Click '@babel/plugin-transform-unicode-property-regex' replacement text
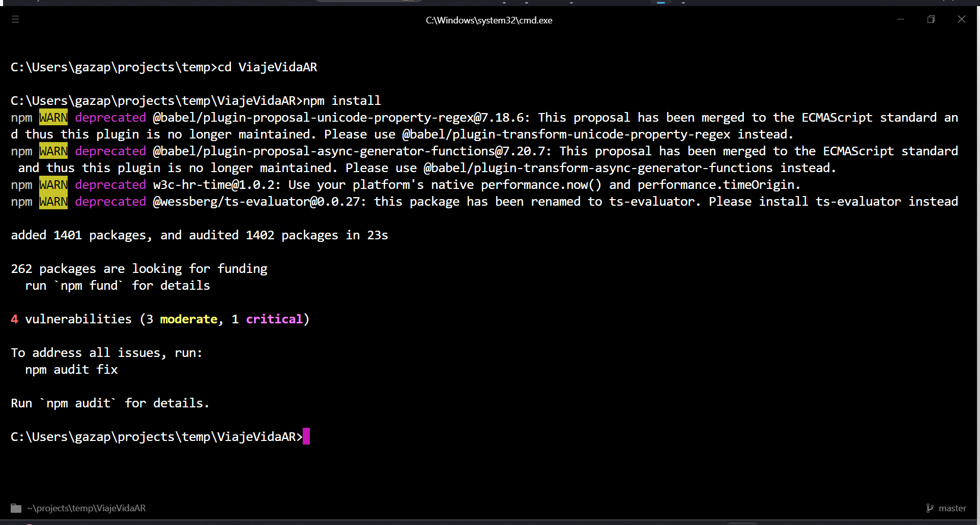The height and width of the screenshot is (525, 980). (x=566, y=134)
